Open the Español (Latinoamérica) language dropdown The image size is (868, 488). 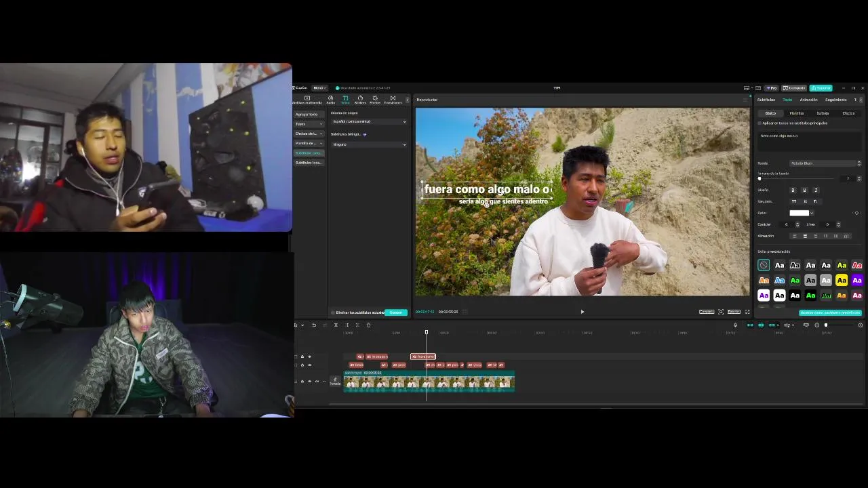pos(369,121)
